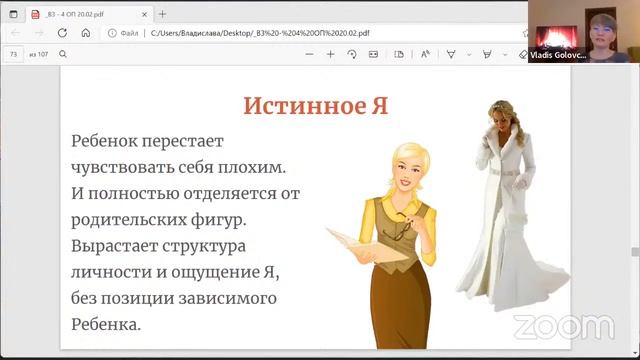Close the _В3 - 4 ОП 20.02.pdf tab

click(144, 14)
